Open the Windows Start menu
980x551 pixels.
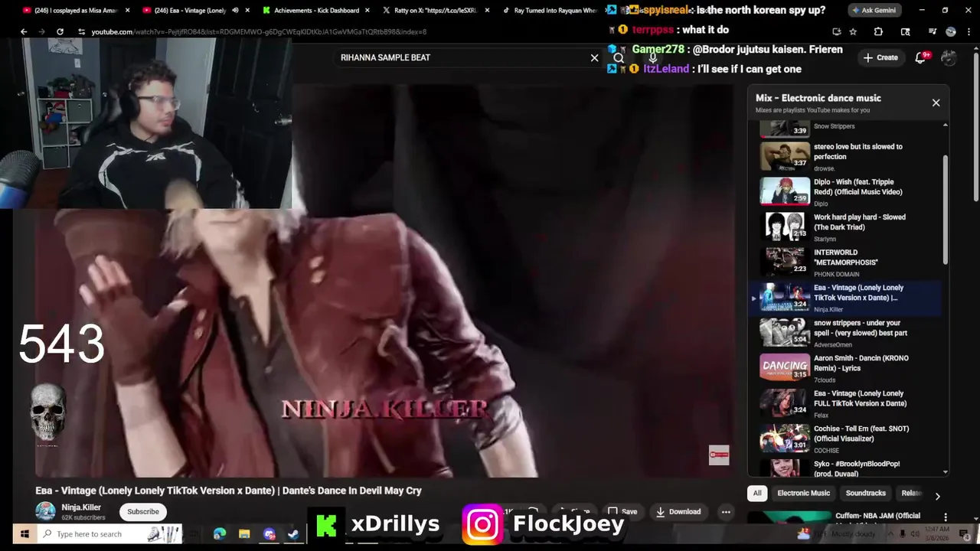click(24, 533)
